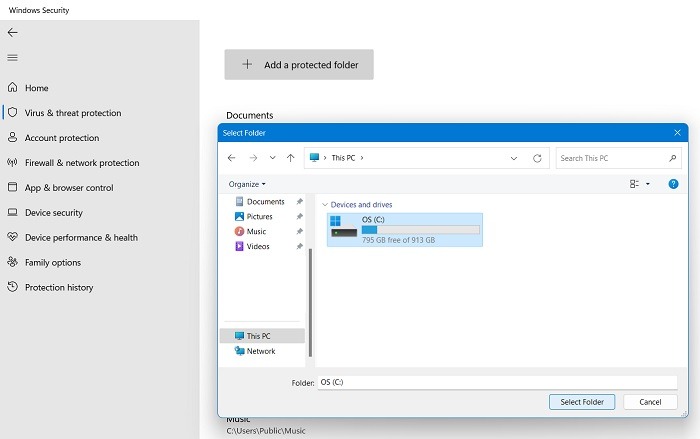Screen dimensions: 700x439
Task: Go back with Windows Security back arrow
Action: (12, 32)
